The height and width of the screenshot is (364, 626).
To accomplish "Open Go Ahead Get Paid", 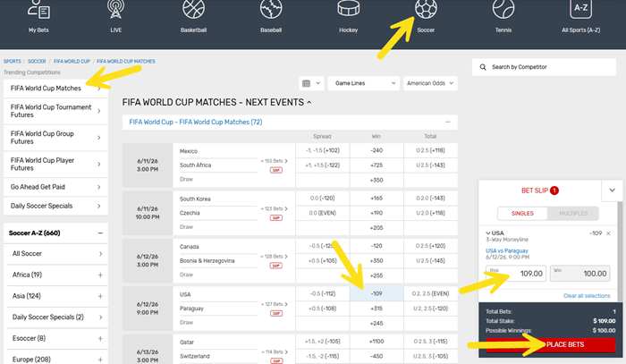I will pyautogui.click(x=55, y=187).
